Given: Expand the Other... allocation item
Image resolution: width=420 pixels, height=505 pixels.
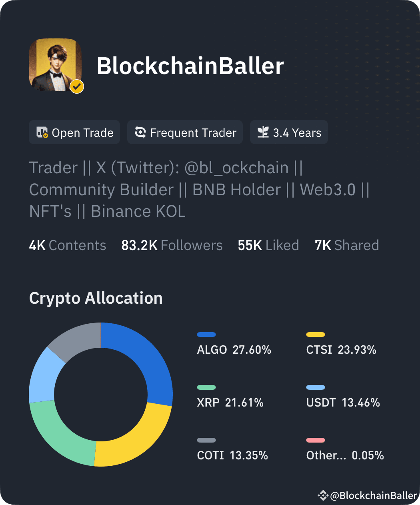Looking at the screenshot, I should 344,455.
